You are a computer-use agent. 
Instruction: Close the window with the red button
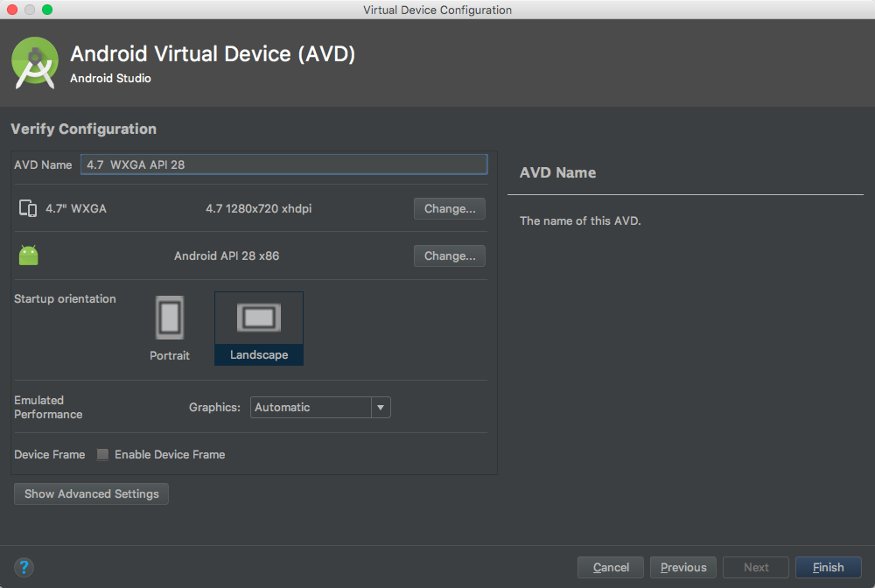(x=12, y=10)
